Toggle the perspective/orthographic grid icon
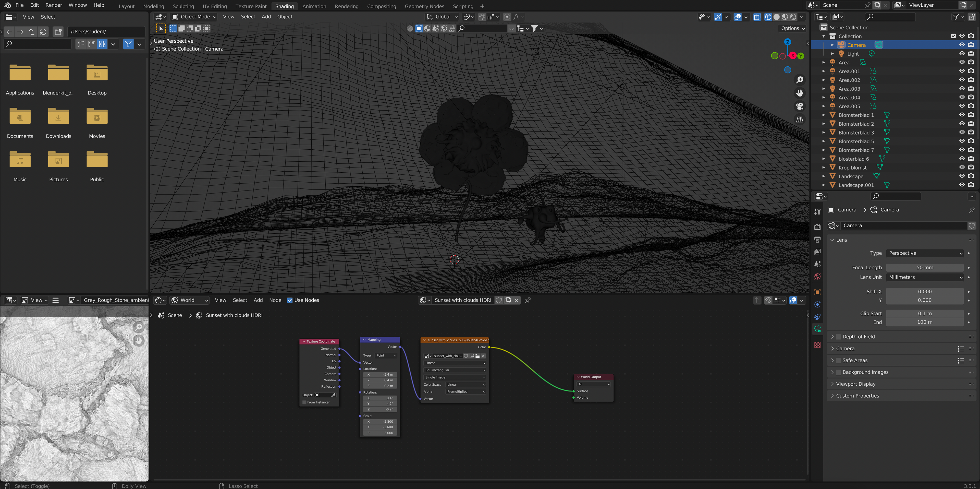 tap(800, 120)
